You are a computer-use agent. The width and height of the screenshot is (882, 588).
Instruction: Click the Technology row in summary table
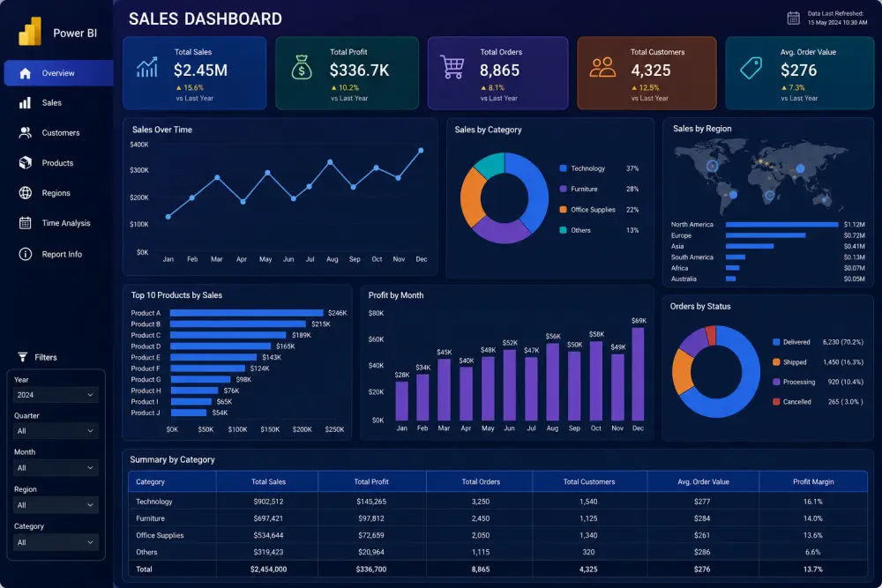click(497, 502)
